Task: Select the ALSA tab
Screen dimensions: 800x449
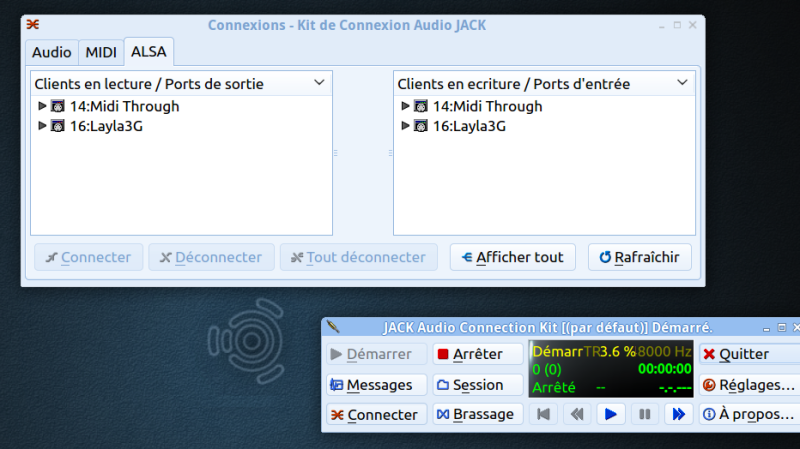Action: 148,52
